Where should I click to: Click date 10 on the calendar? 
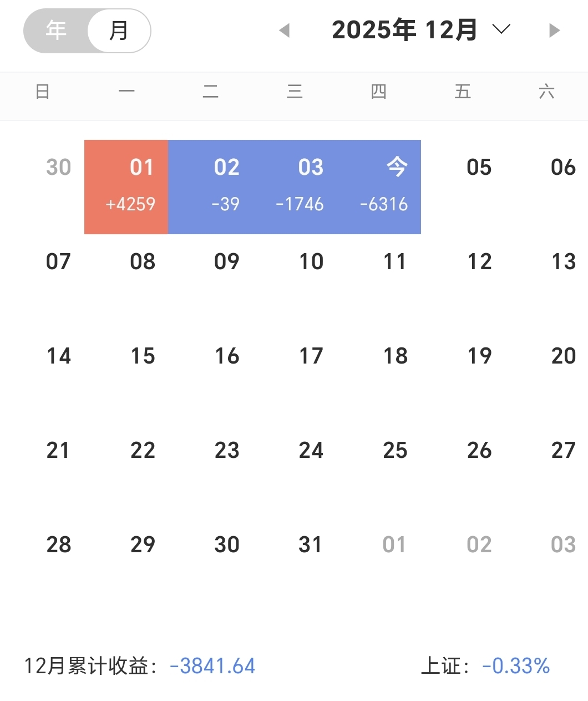(311, 261)
